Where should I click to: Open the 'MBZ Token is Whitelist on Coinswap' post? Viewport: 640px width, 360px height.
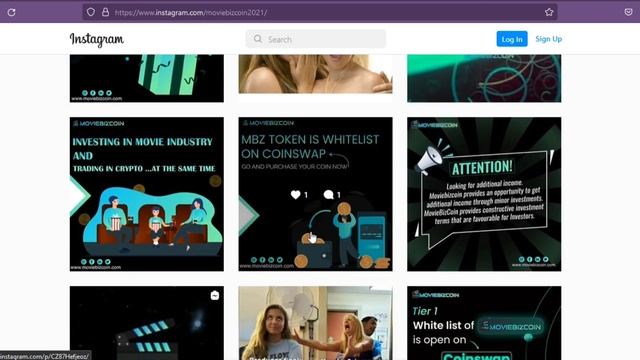[316, 194]
